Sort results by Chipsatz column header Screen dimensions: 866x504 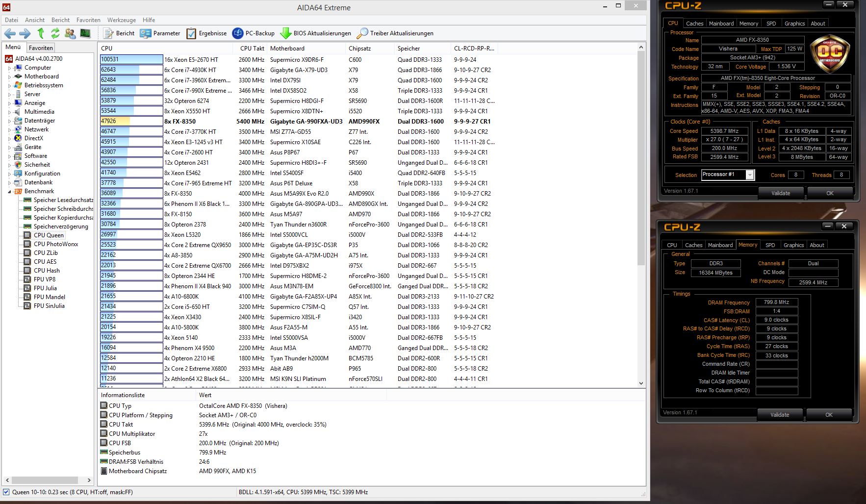click(x=370, y=48)
